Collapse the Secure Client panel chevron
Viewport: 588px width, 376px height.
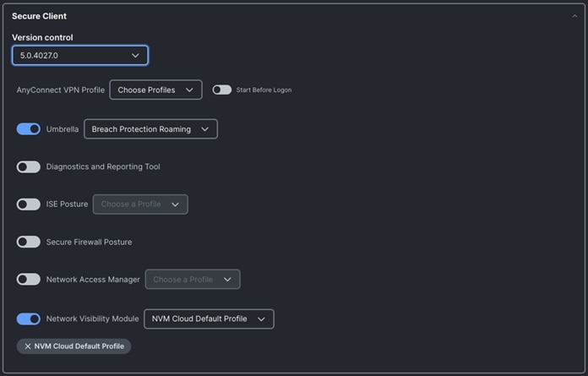(x=574, y=16)
